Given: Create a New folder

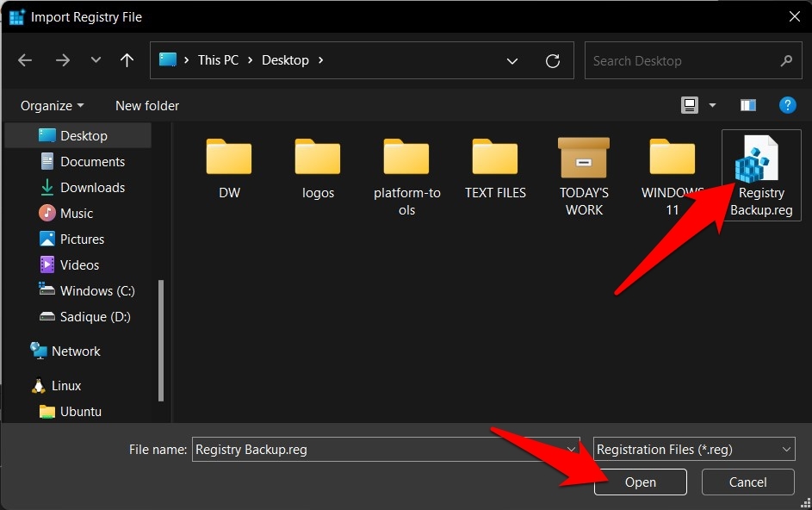Looking at the screenshot, I should click(147, 106).
